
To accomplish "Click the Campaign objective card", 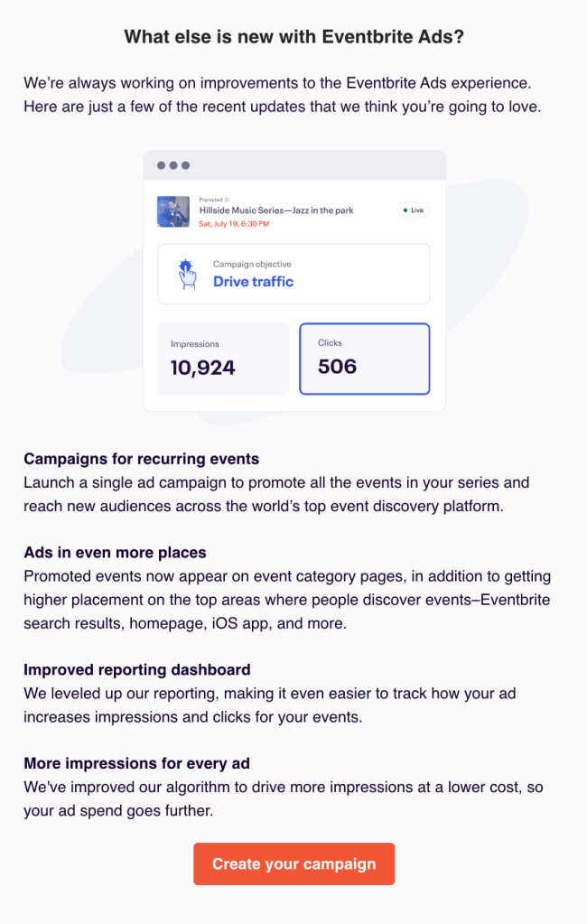I will [293, 274].
